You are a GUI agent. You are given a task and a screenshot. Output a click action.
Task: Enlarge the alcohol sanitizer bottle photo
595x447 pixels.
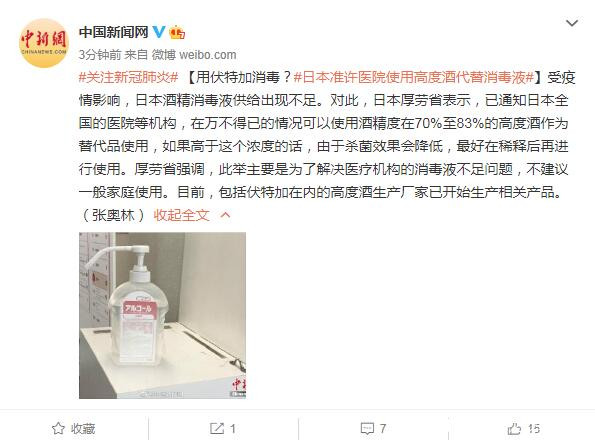click(162, 315)
